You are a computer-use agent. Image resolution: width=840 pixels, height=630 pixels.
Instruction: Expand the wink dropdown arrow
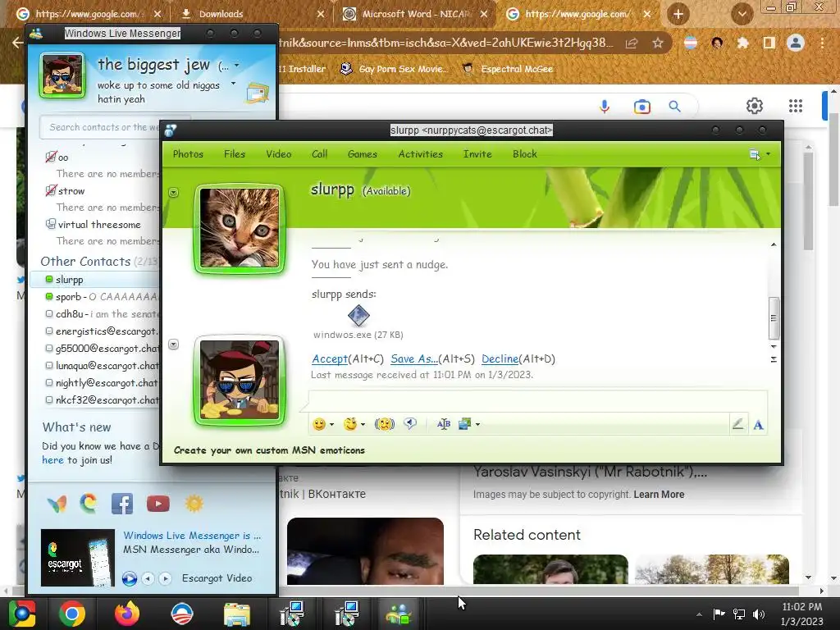tap(363, 424)
